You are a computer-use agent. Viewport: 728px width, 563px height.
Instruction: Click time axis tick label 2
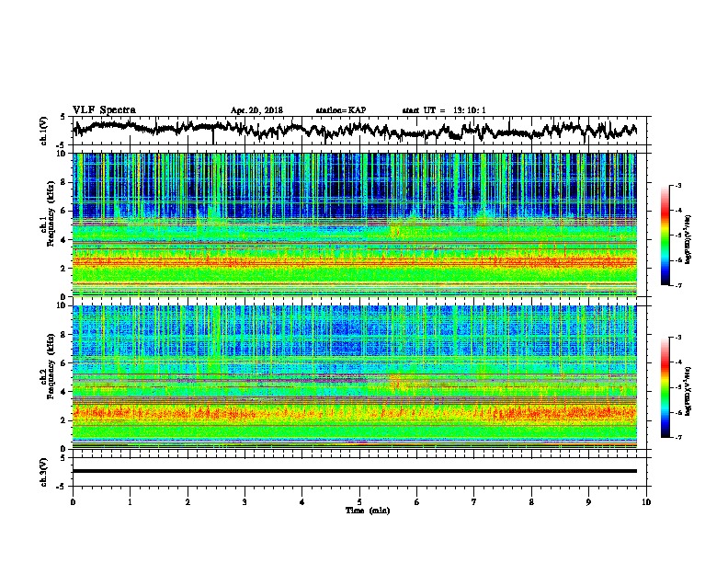(188, 502)
